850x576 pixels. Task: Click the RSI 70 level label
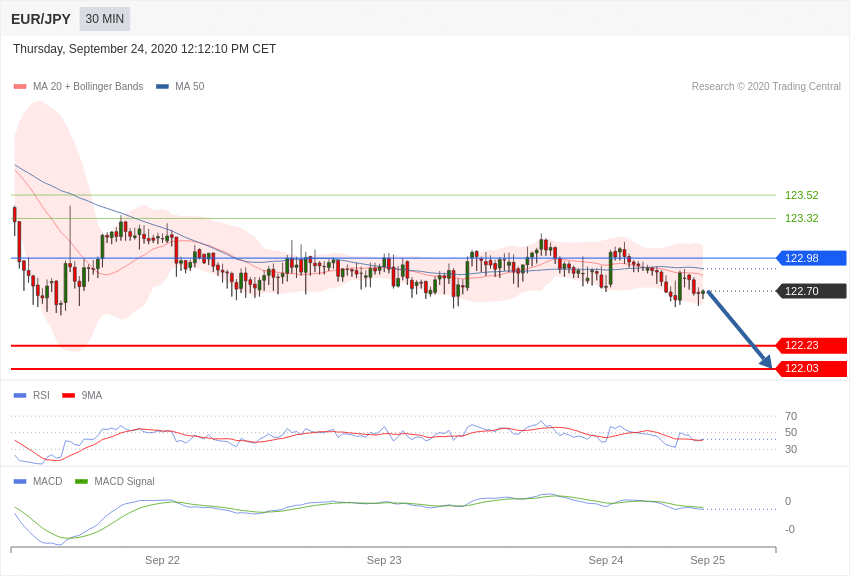pyautogui.click(x=791, y=416)
